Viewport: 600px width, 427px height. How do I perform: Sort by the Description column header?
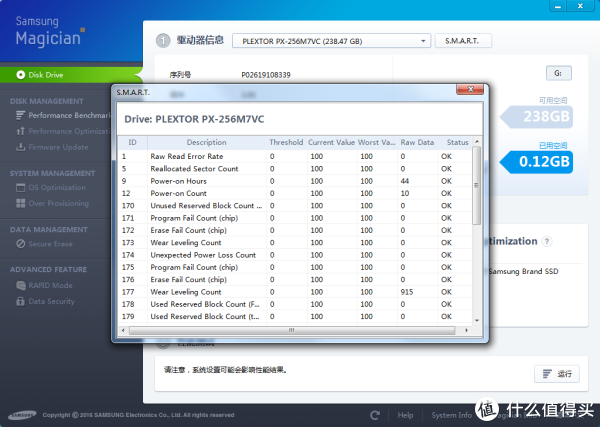[x=207, y=142]
